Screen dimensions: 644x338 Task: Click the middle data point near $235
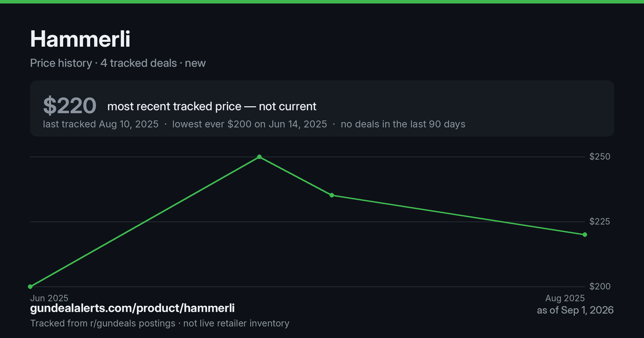pos(332,195)
